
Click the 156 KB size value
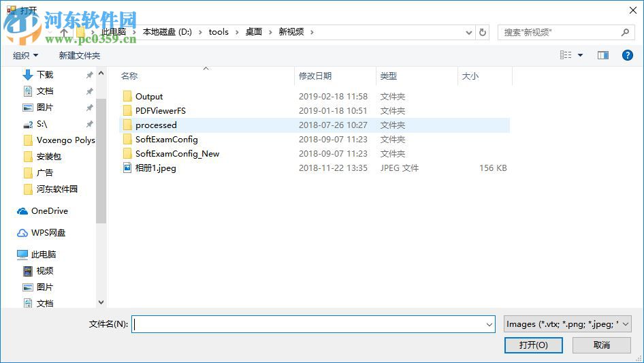tap(493, 168)
